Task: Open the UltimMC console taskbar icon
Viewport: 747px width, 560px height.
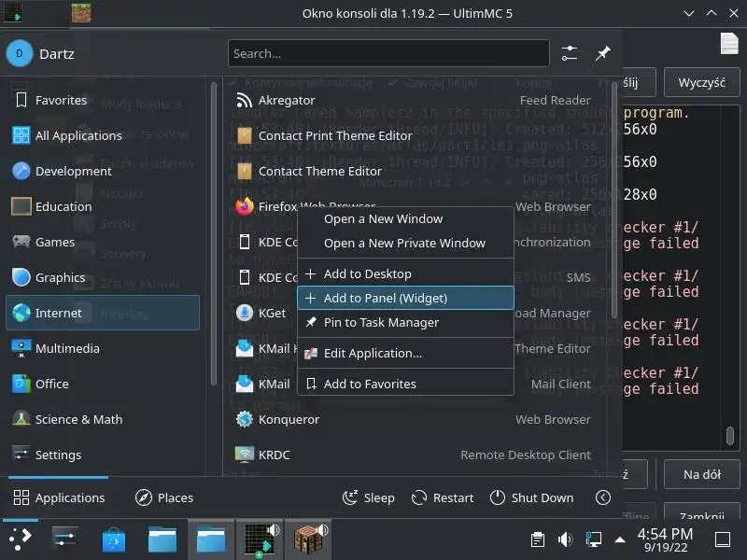Action: [261, 539]
